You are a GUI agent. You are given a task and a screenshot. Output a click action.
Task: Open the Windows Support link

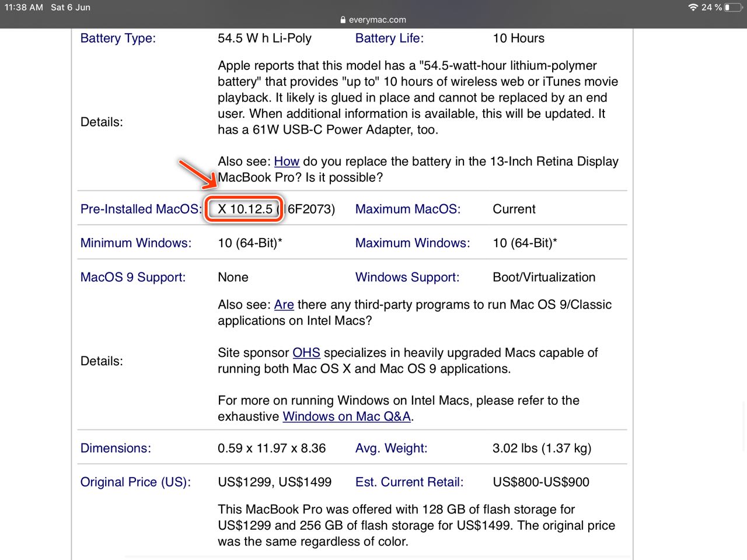pyautogui.click(x=407, y=278)
